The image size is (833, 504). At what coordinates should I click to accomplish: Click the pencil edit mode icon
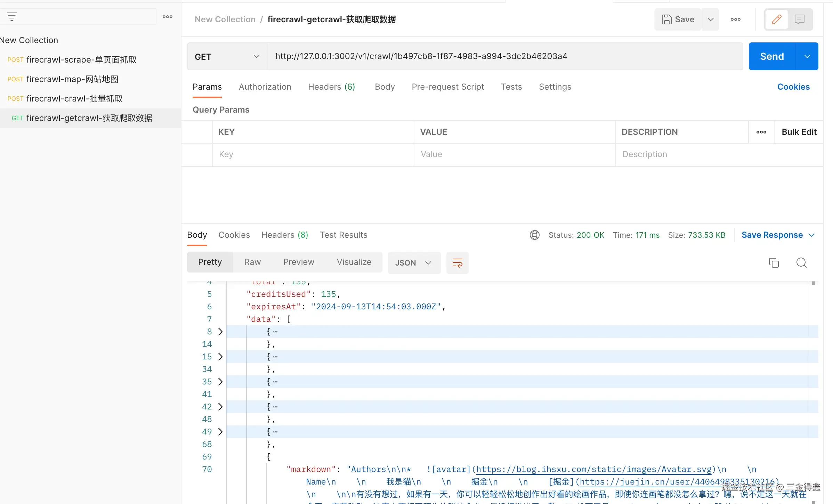(x=776, y=19)
